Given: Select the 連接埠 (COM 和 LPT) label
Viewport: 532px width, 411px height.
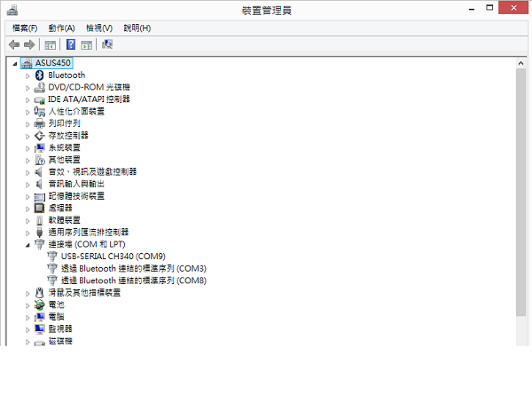Looking at the screenshot, I should coord(87,245).
